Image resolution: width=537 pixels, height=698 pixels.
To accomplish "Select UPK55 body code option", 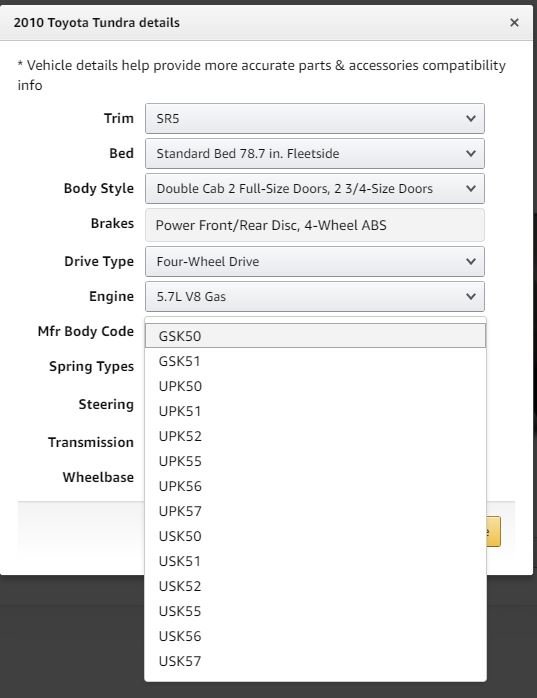I will coord(315,461).
